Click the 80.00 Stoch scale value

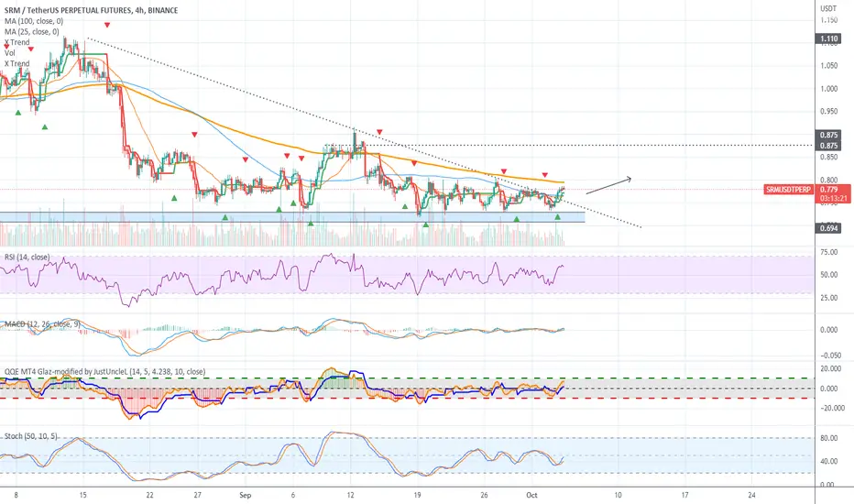[829, 438]
